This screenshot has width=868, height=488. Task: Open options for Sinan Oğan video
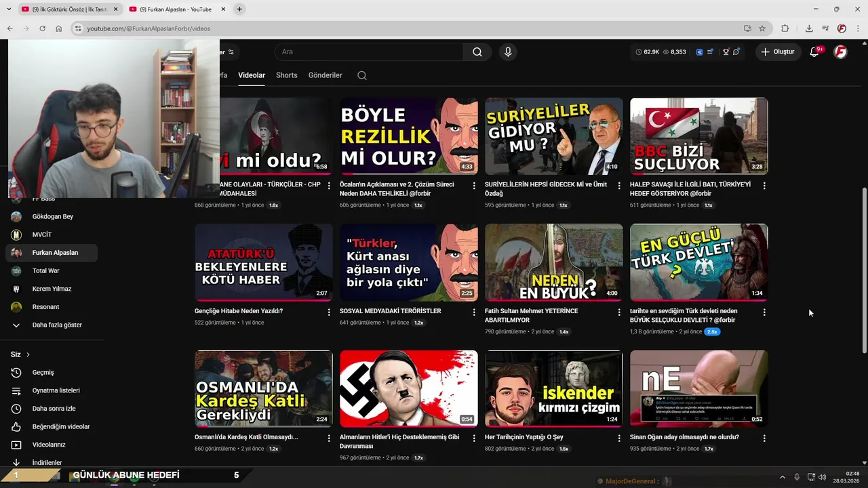click(x=764, y=439)
